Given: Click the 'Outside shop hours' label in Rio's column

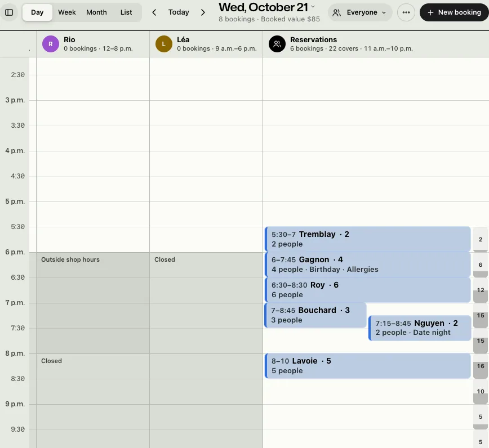Looking at the screenshot, I should pyautogui.click(x=70, y=259).
